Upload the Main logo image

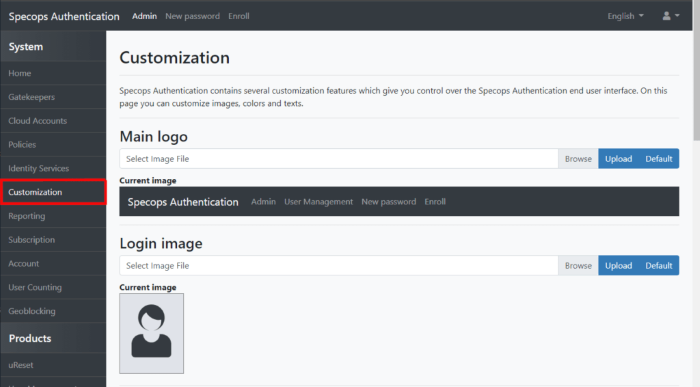point(618,158)
